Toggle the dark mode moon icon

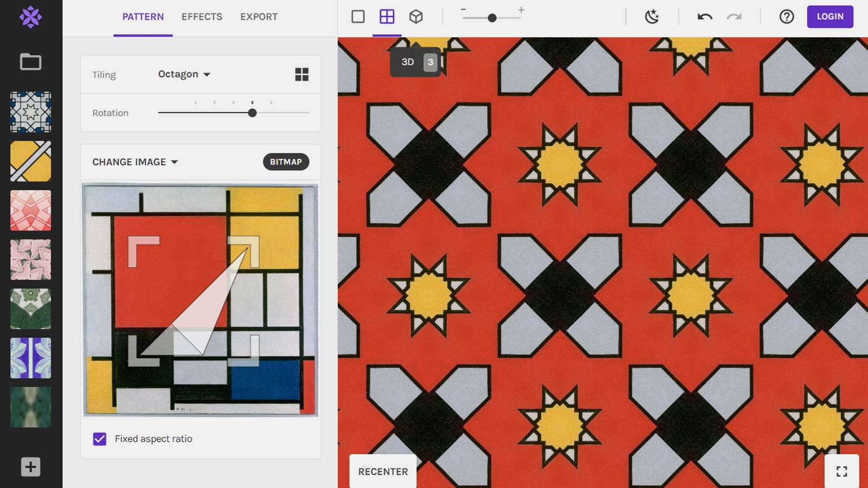pyautogui.click(x=652, y=16)
